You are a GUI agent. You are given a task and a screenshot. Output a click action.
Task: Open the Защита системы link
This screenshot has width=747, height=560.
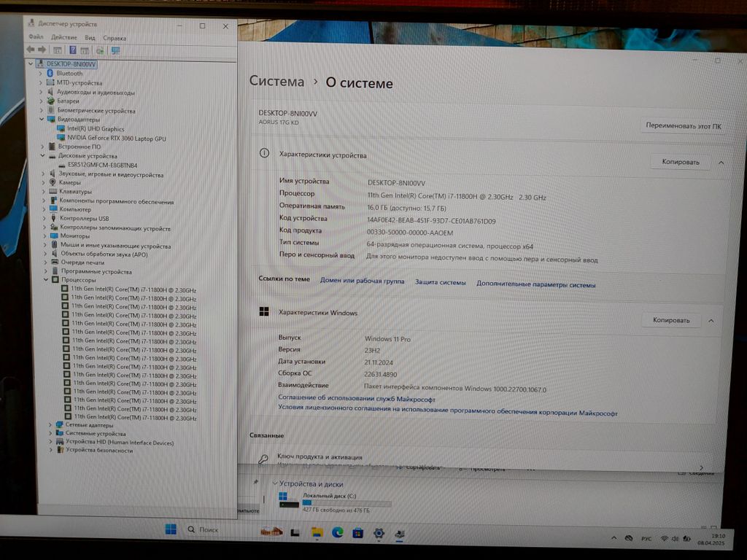coord(440,282)
